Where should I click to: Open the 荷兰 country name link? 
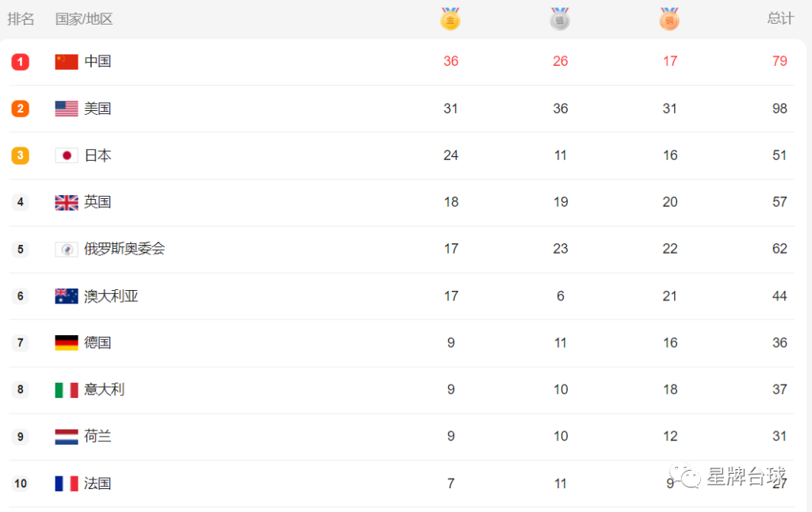(98, 437)
